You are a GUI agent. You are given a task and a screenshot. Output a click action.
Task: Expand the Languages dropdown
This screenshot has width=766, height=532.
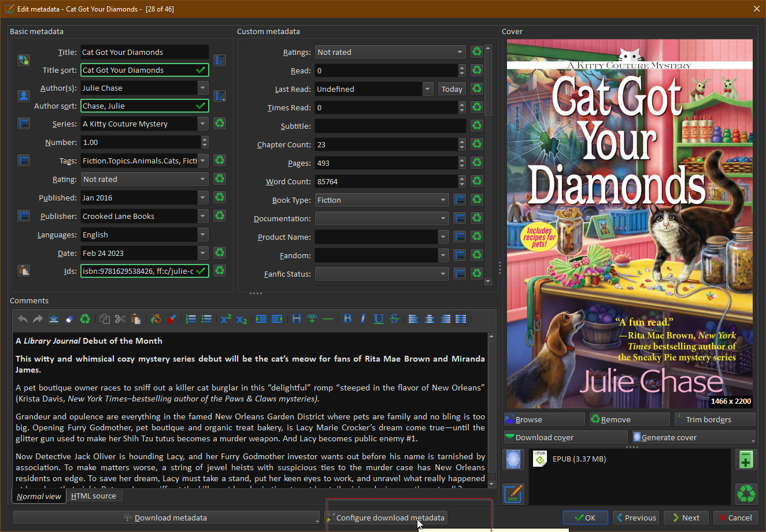203,235
